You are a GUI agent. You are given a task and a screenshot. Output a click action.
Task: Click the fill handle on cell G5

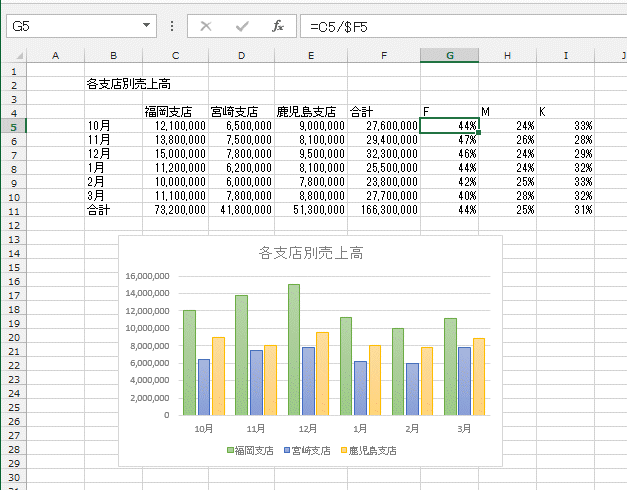click(479, 132)
